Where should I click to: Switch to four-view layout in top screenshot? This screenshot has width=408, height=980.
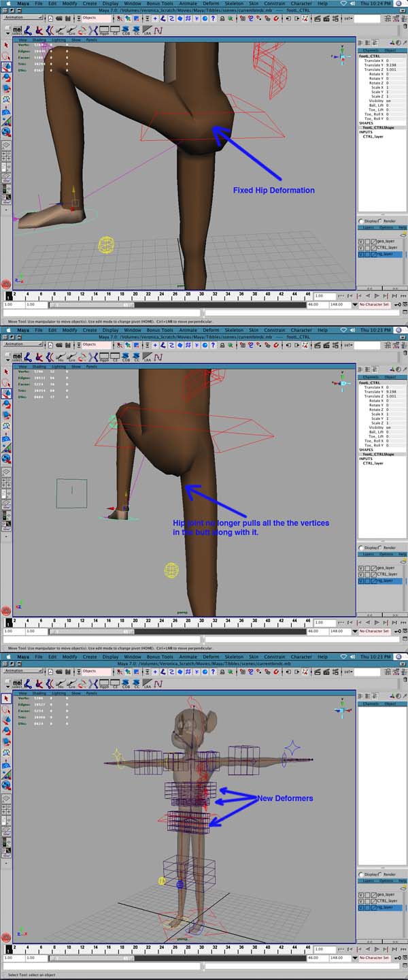point(6,157)
